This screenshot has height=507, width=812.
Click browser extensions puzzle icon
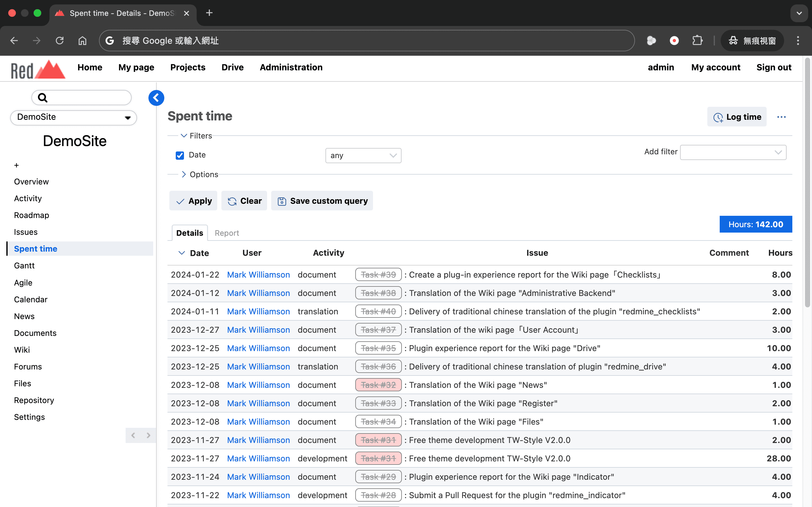(x=697, y=41)
